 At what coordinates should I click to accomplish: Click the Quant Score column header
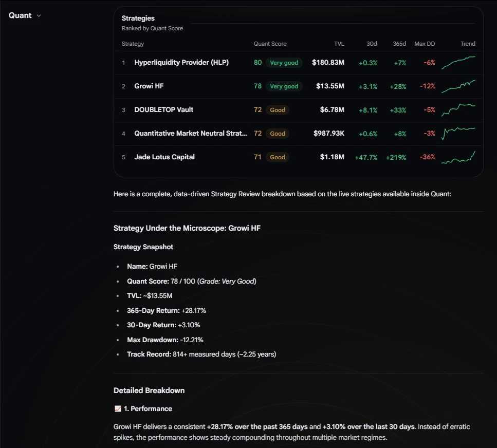click(x=270, y=44)
